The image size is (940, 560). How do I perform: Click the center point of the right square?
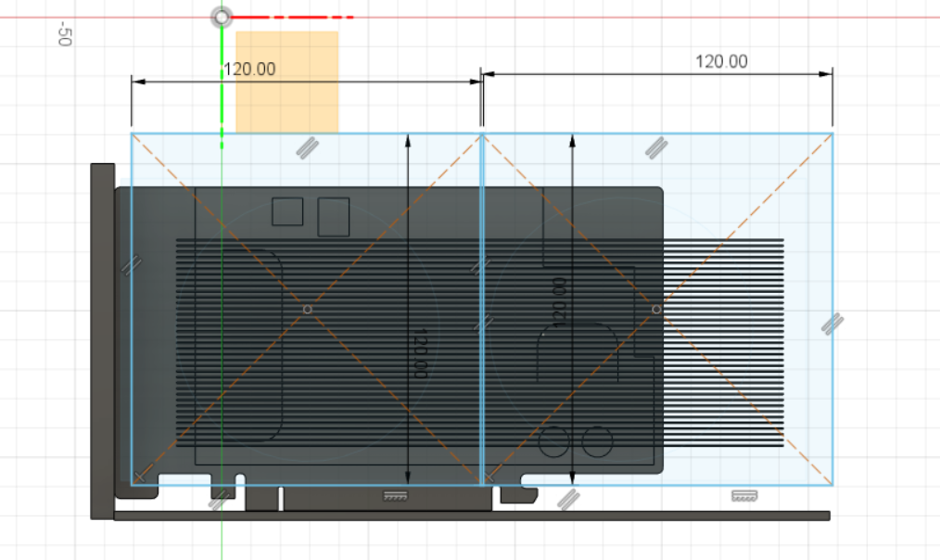[x=656, y=310]
